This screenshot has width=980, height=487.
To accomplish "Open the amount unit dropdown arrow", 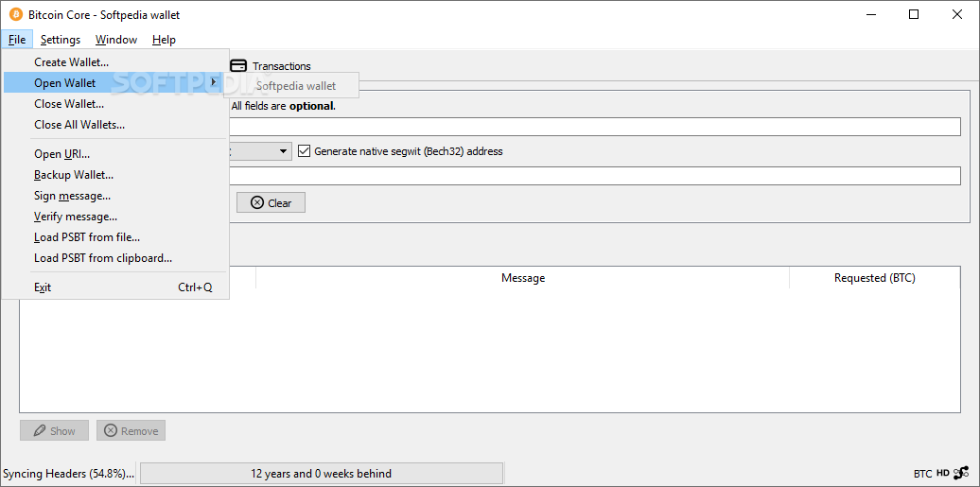I will pos(283,150).
